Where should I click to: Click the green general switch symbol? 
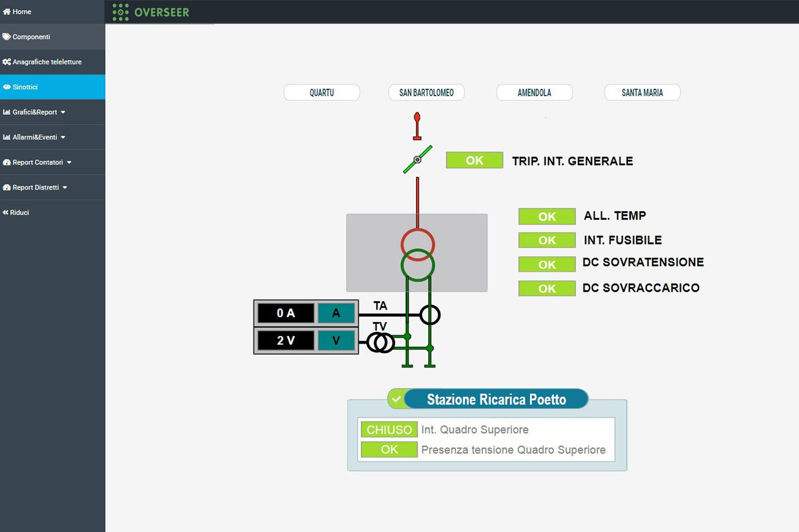point(418,159)
